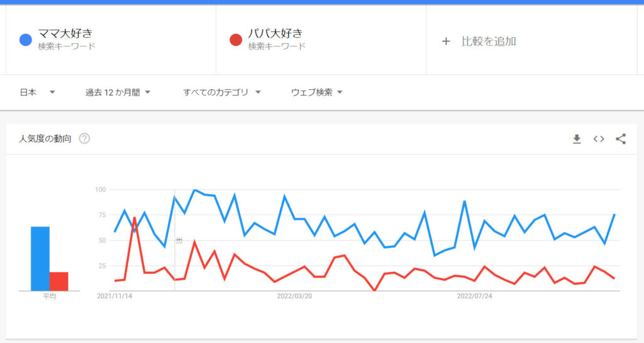Click the blue dot beside ママ大好き
Image resolution: width=644 pixels, height=343 pixels.
pyautogui.click(x=25, y=40)
